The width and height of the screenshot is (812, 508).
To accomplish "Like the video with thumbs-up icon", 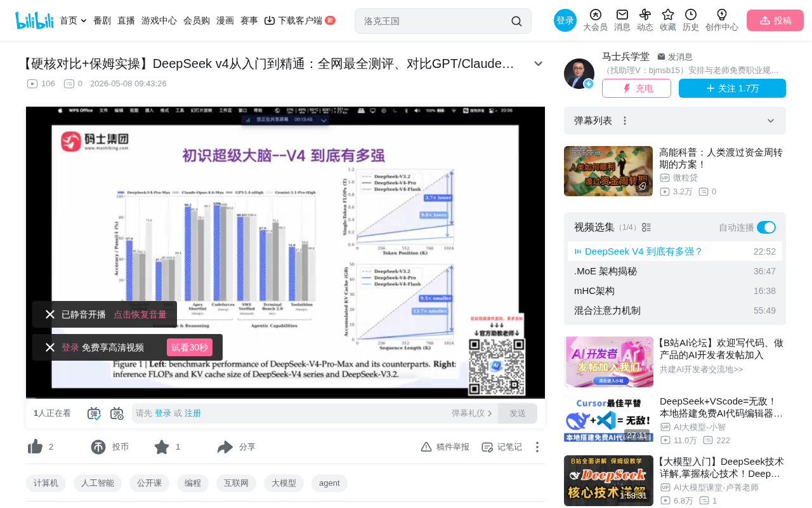I will coord(35,447).
